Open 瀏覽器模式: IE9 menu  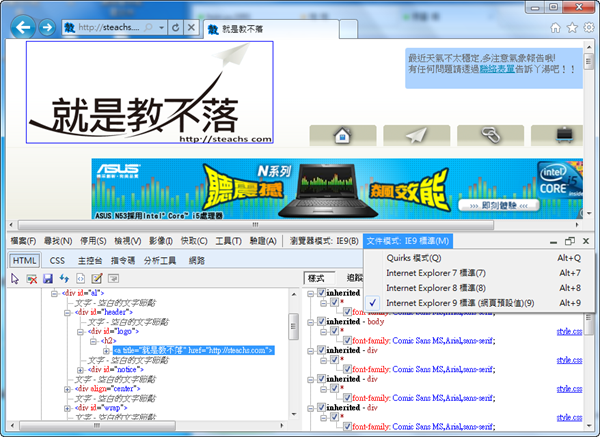click(324, 241)
